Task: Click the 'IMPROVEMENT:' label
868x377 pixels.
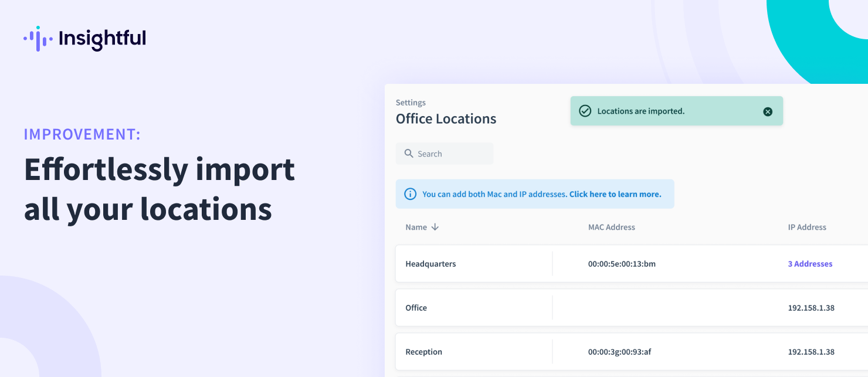Action: pos(82,134)
